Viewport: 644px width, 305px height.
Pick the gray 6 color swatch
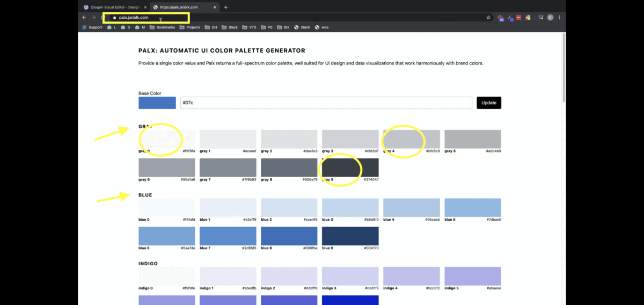(x=166, y=168)
